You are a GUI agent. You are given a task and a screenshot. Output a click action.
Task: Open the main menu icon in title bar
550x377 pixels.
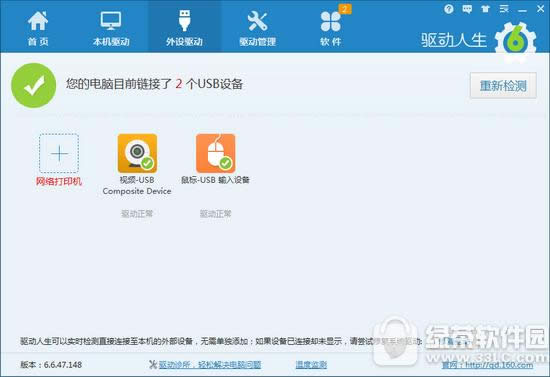(x=504, y=9)
